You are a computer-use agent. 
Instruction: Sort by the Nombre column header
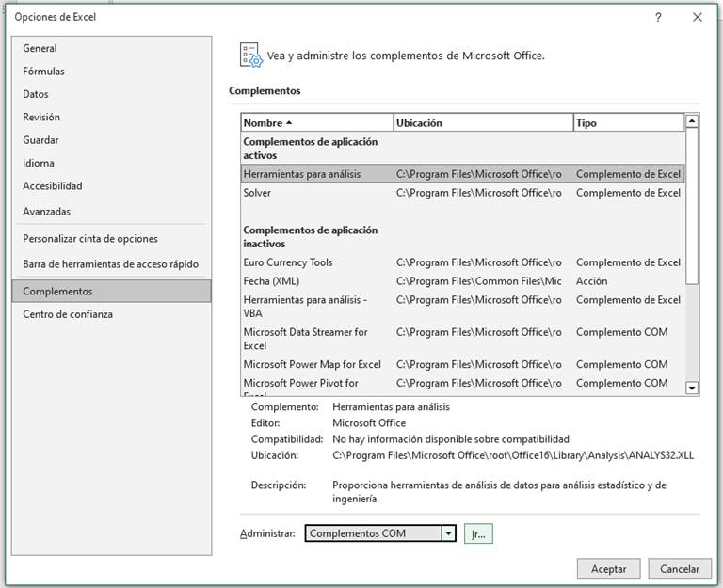(x=317, y=123)
